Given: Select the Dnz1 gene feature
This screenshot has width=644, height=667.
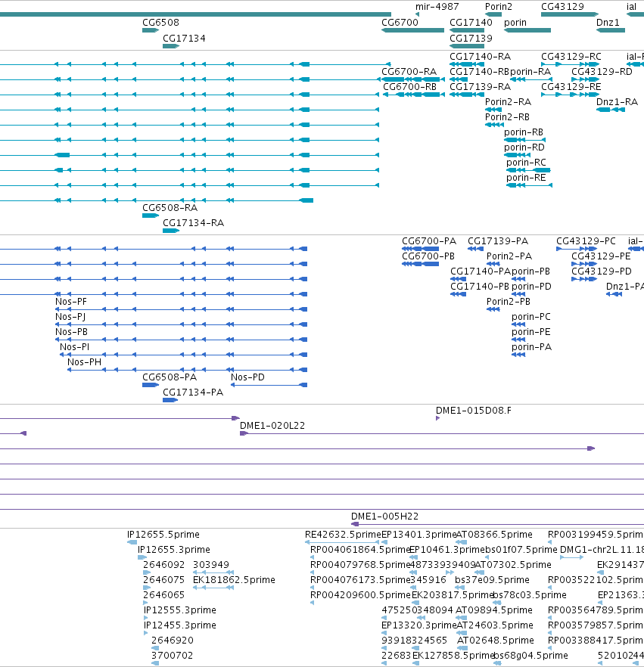Looking at the screenshot, I should click(611, 30).
